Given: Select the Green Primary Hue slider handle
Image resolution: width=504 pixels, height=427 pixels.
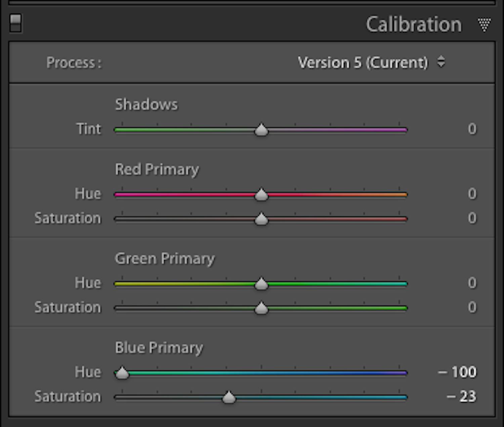Looking at the screenshot, I should 262,284.
